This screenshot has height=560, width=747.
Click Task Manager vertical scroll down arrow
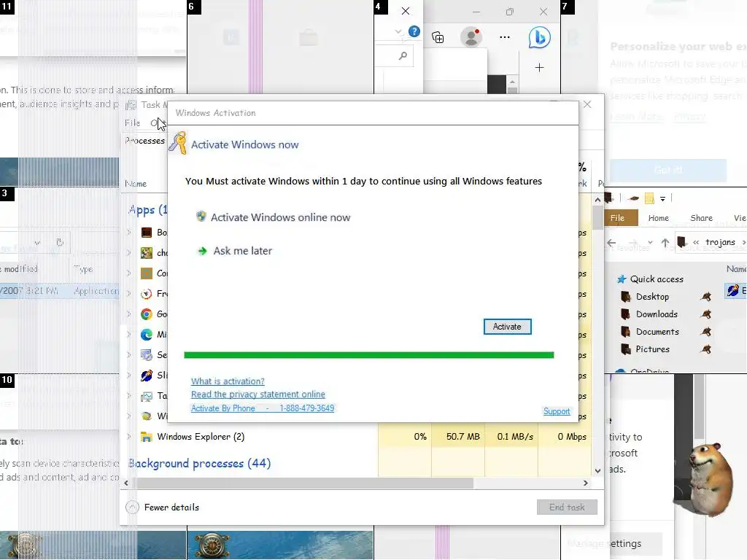[x=598, y=471]
